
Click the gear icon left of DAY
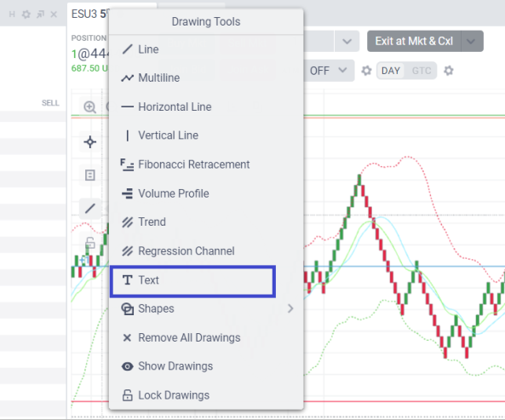click(366, 71)
